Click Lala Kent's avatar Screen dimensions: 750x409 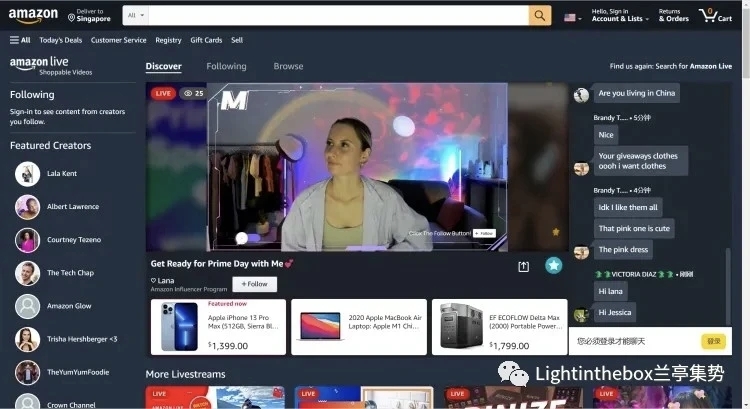tap(27, 174)
